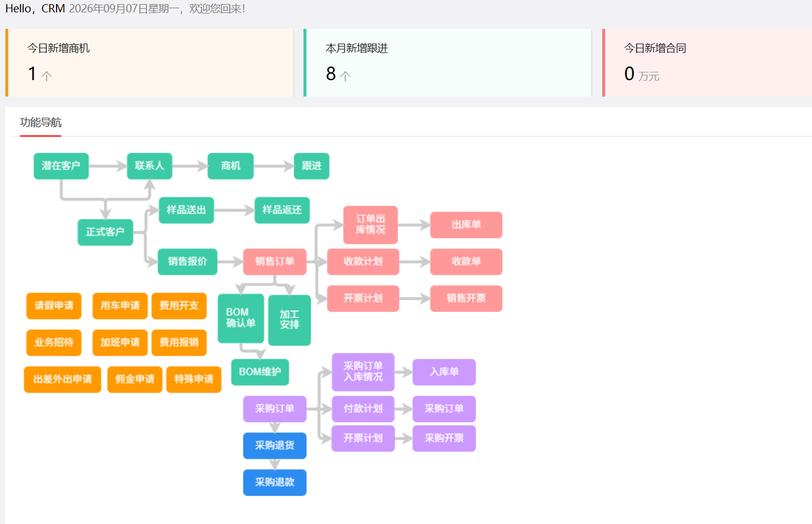This screenshot has width=812, height=524.
Task: Open 样品返还
Action: click(282, 210)
